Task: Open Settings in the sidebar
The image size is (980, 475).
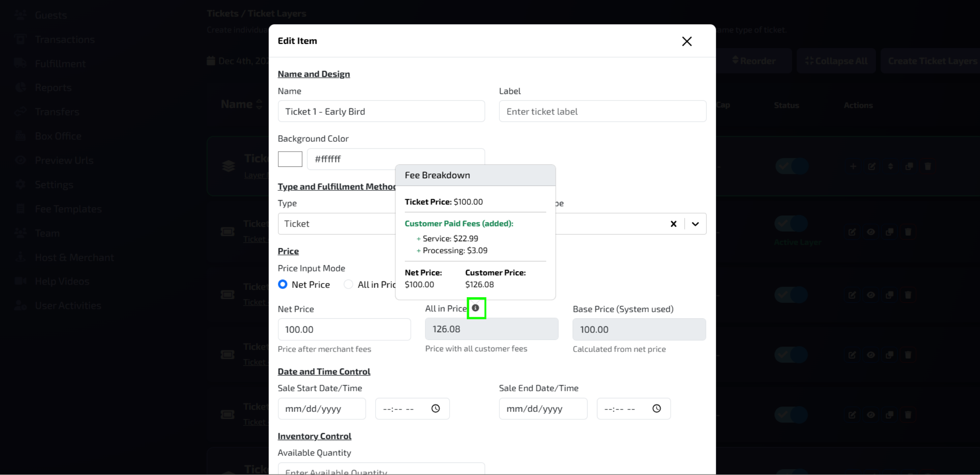Action: pos(54,185)
